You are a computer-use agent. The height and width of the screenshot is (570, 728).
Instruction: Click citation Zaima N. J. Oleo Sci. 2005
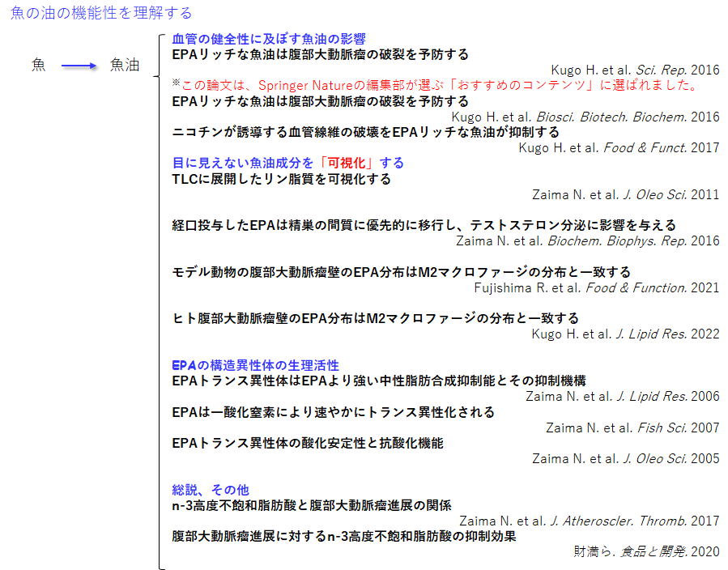626,458
